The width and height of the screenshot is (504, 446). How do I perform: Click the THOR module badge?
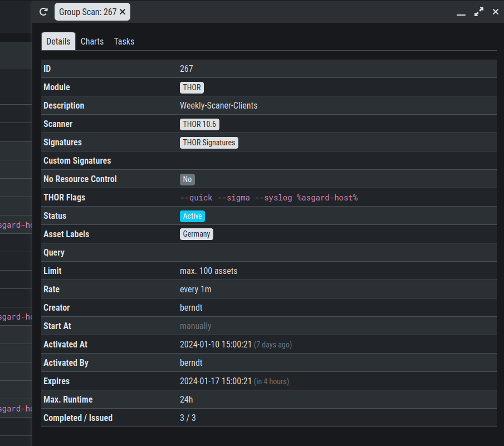192,87
